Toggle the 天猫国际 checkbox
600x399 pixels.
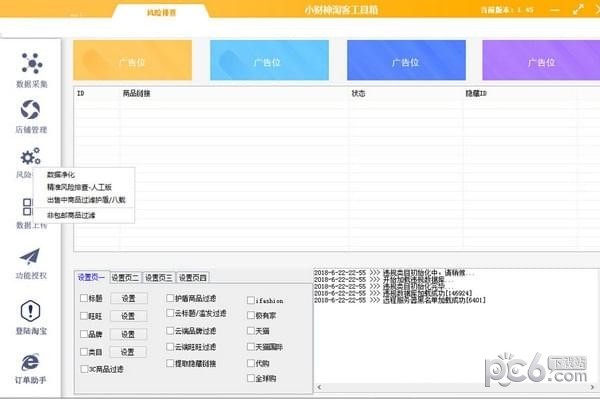[251, 347]
